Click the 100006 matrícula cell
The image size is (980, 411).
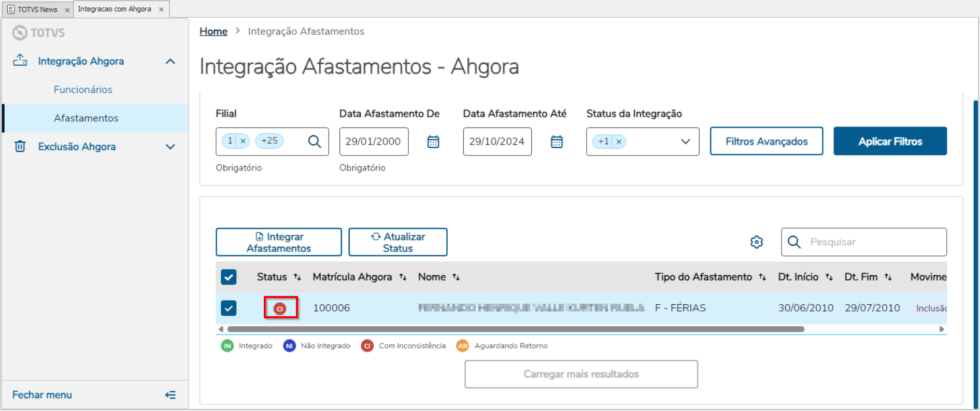coord(332,308)
